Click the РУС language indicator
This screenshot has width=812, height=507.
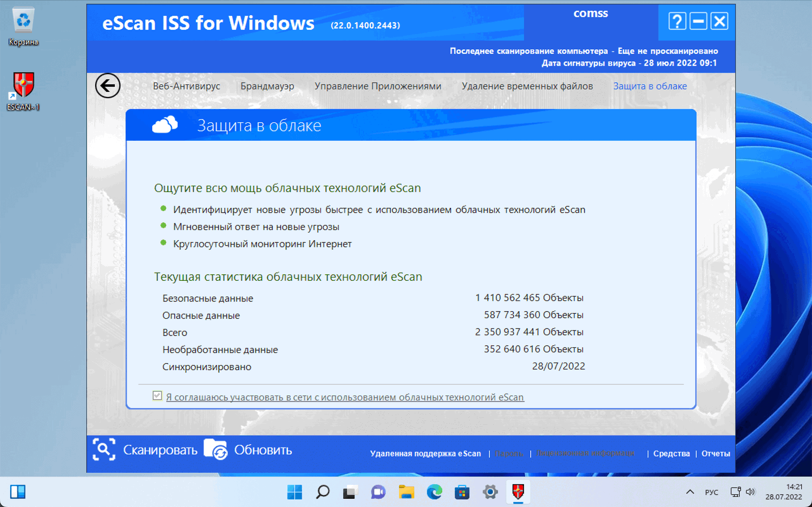point(712,492)
